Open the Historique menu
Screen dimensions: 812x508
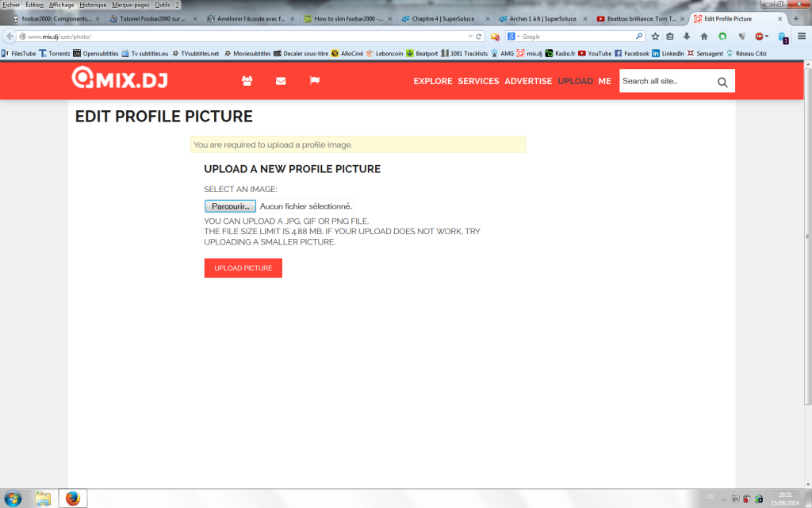coord(93,5)
